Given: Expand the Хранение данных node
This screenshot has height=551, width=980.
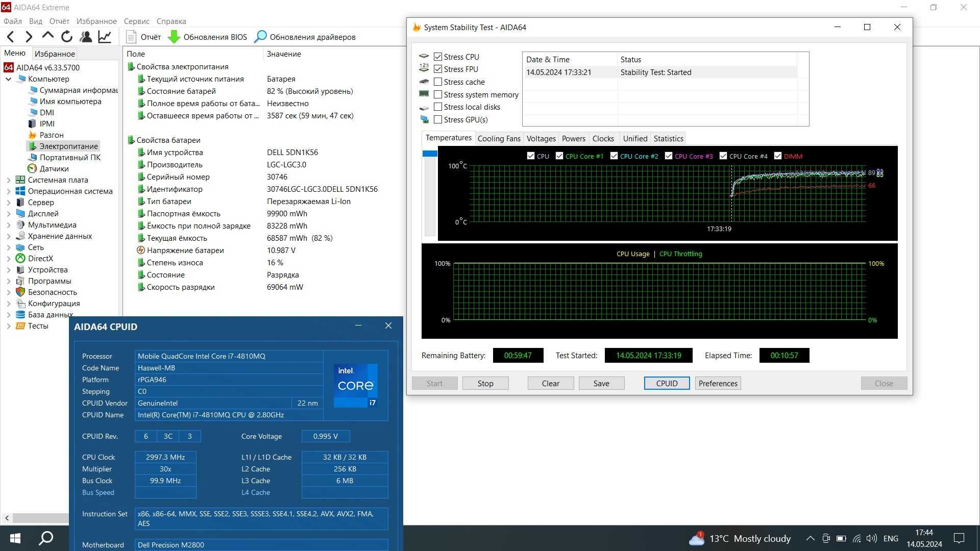Looking at the screenshot, I should [9, 236].
